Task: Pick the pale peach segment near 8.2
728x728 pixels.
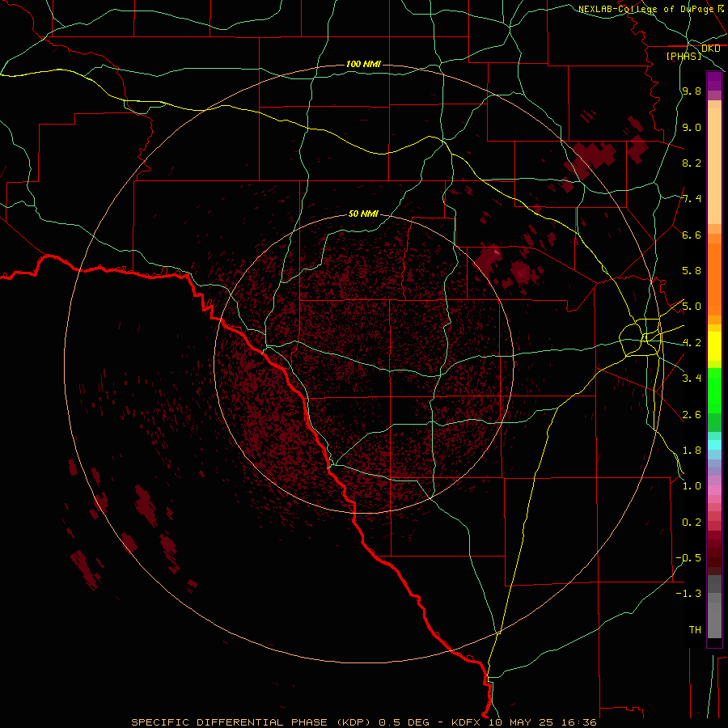Action: tap(714, 166)
